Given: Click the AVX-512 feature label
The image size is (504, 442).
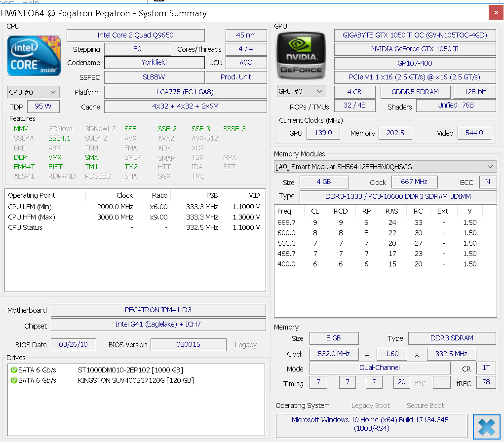Looking at the screenshot, I should click(205, 139).
